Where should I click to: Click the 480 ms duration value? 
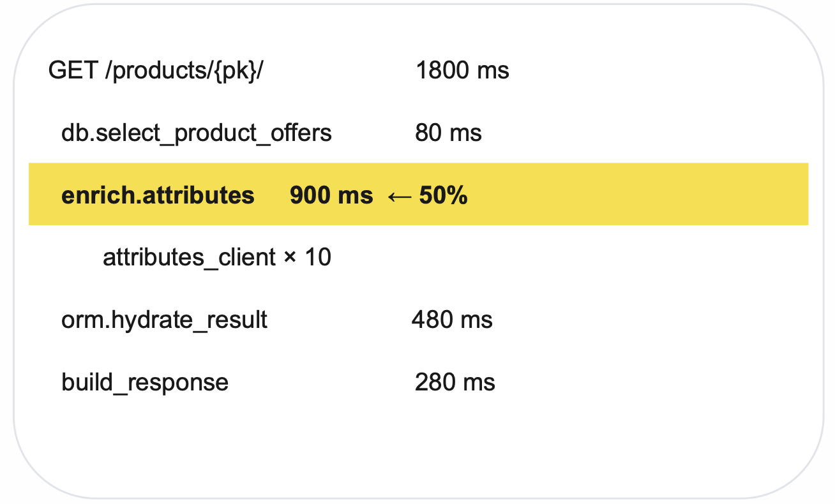pyautogui.click(x=452, y=320)
